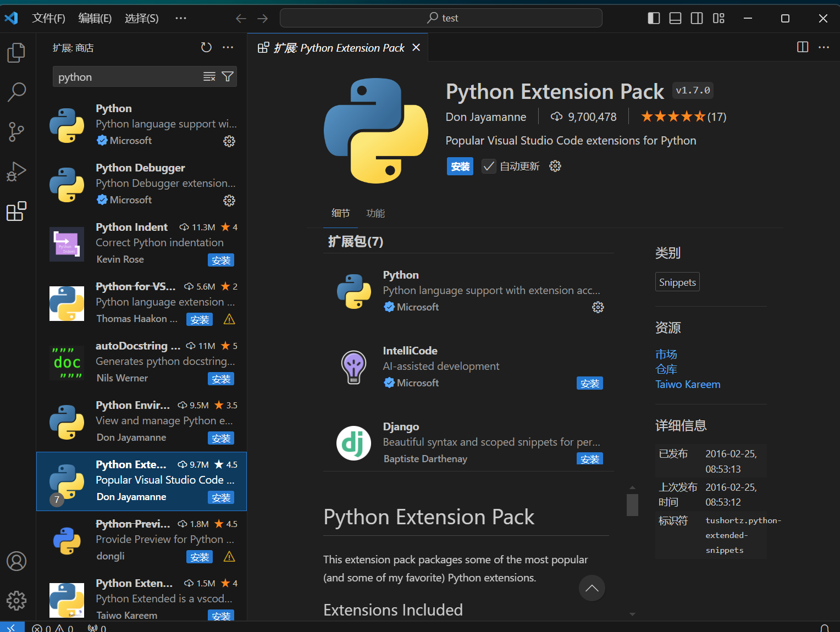Open settings gear next to auto-update
The width and height of the screenshot is (840, 632).
point(555,166)
